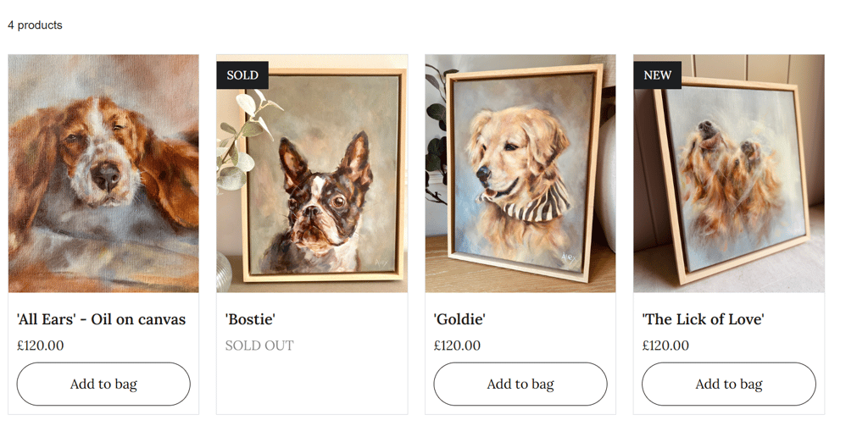868x437 pixels.
Task: Click the £120.00 price under Goldie
Action: click(457, 346)
